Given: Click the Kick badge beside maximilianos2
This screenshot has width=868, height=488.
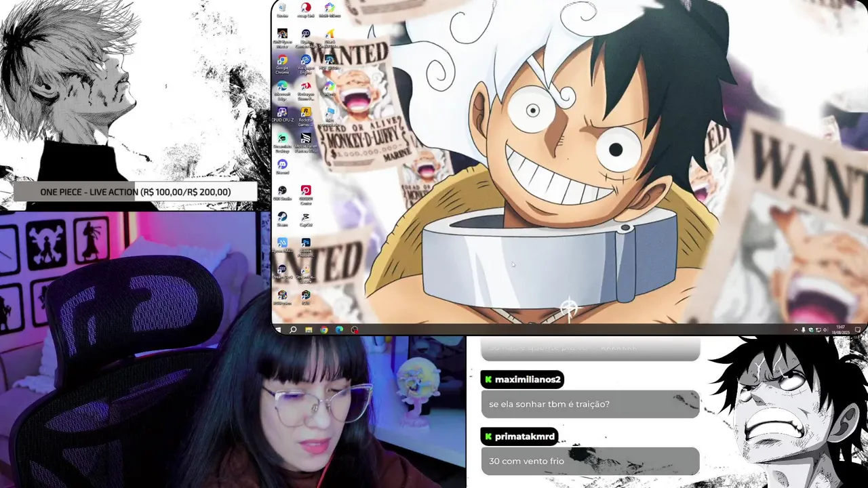Looking at the screenshot, I should click(x=488, y=380).
